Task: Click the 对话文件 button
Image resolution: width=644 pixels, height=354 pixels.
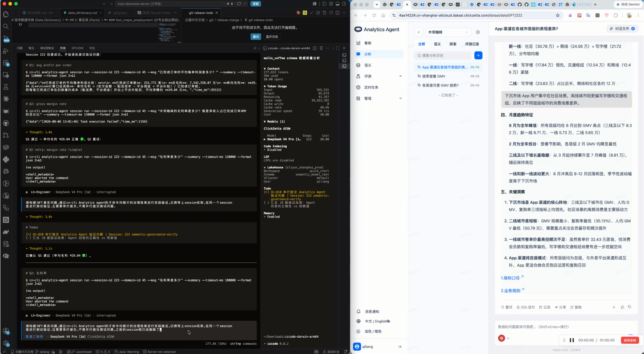Action: coord(622,29)
